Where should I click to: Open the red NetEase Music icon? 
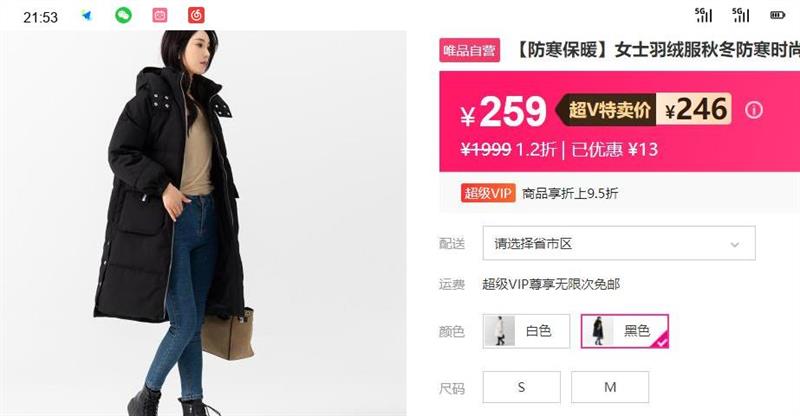coord(196,15)
